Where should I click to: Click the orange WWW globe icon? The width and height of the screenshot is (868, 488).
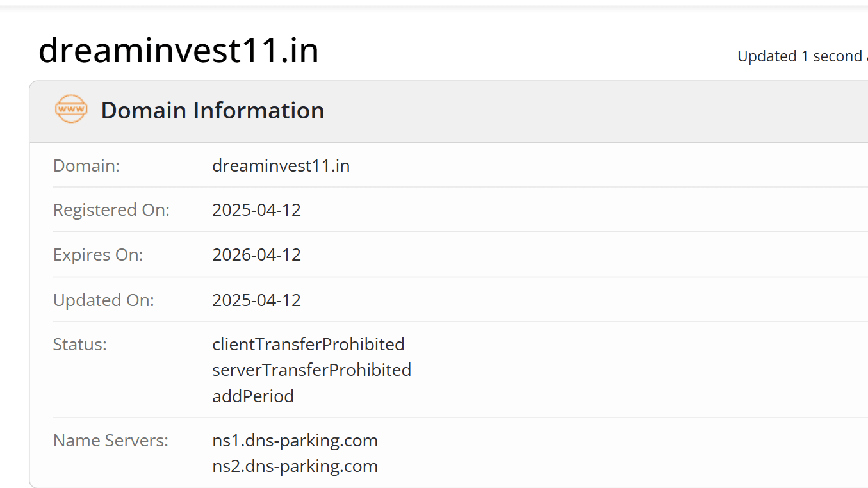click(x=71, y=110)
